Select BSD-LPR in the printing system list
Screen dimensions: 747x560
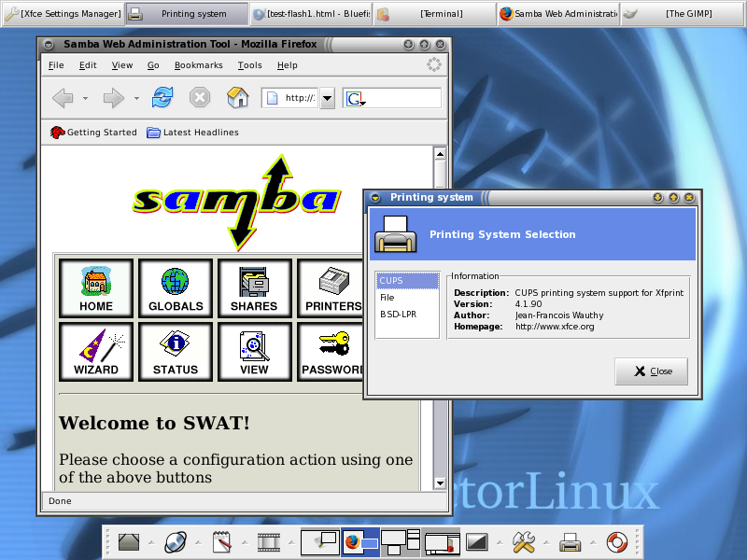tap(407, 315)
